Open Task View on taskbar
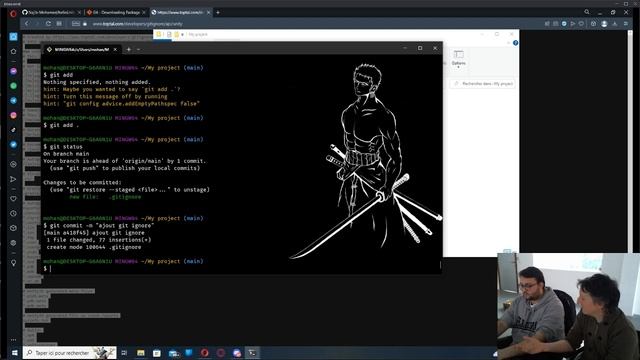640x360 pixels. tap(124, 353)
